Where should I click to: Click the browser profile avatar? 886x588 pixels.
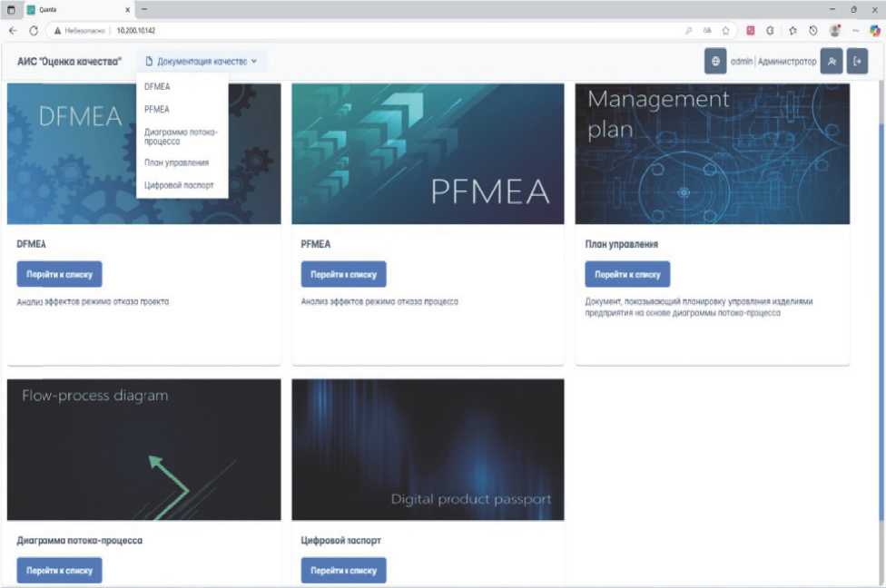tap(834, 31)
